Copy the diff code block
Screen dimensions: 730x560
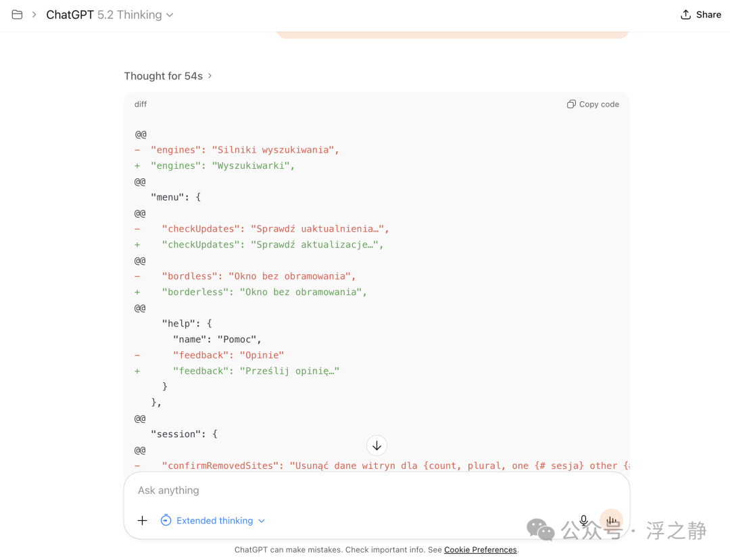[x=593, y=104]
